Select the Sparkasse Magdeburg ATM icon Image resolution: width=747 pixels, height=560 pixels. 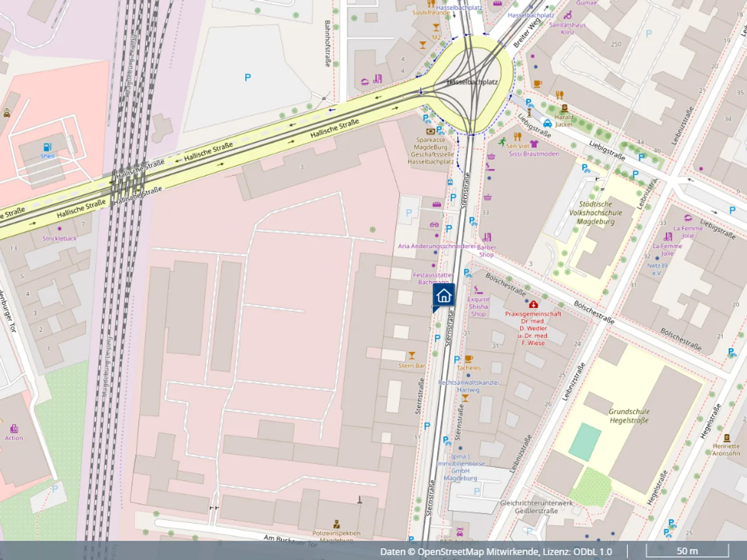430,131
